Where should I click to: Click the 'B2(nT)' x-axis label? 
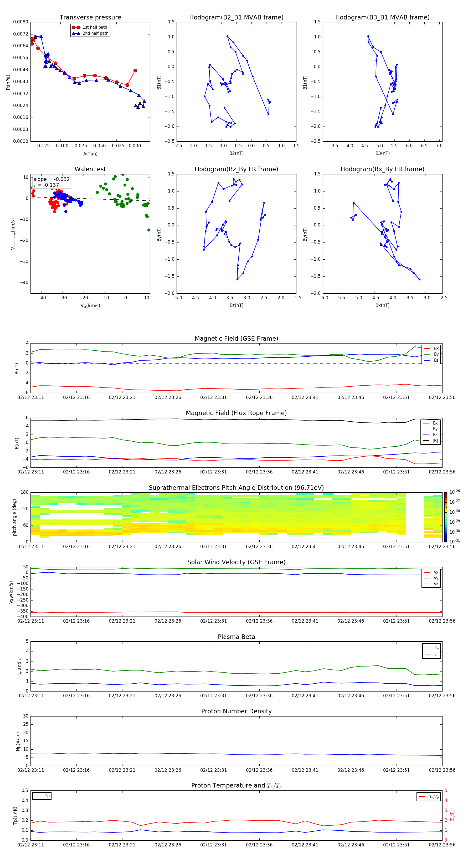point(236,153)
